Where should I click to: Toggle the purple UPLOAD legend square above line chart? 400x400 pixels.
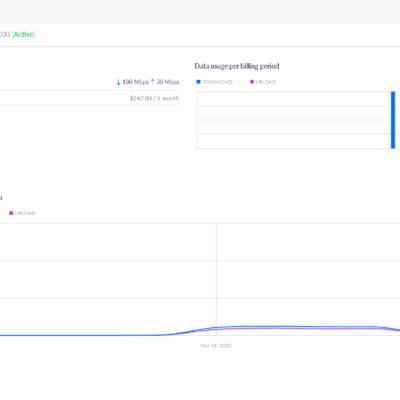click(x=11, y=213)
